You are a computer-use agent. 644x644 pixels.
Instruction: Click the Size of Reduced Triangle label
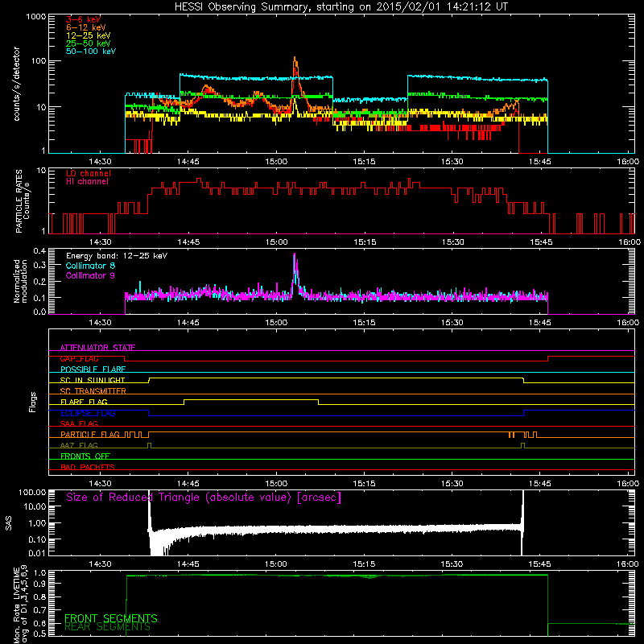204,497
